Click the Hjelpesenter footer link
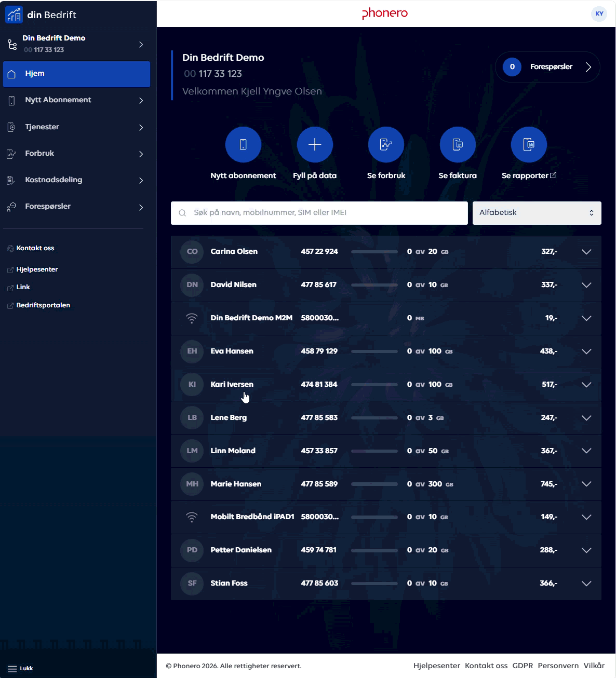Viewport: 616px width, 678px height. pyautogui.click(x=437, y=666)
